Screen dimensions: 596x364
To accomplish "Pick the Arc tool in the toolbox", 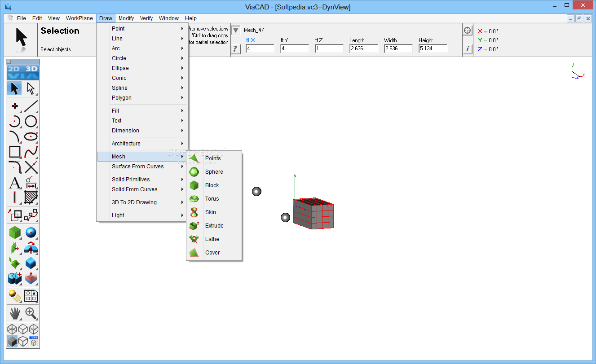I will tap(15, 121).
